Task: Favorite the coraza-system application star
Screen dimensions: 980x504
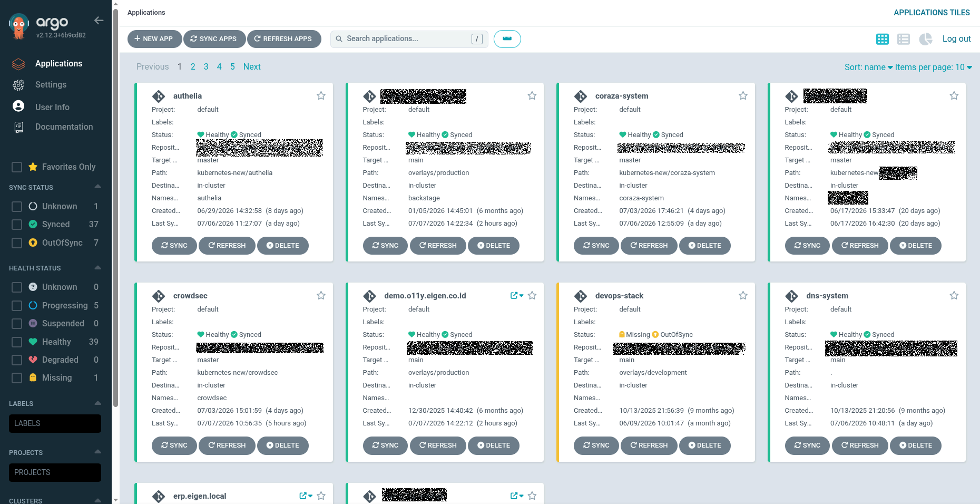Action: [743, 96]
